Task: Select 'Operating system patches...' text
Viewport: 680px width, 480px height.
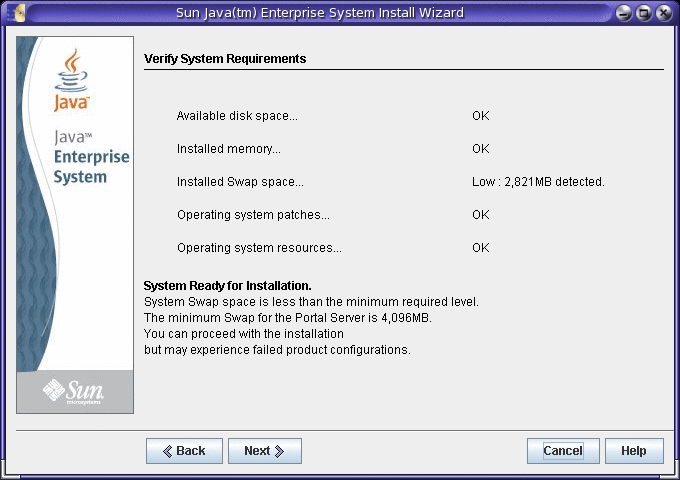Action: [253, 215]
